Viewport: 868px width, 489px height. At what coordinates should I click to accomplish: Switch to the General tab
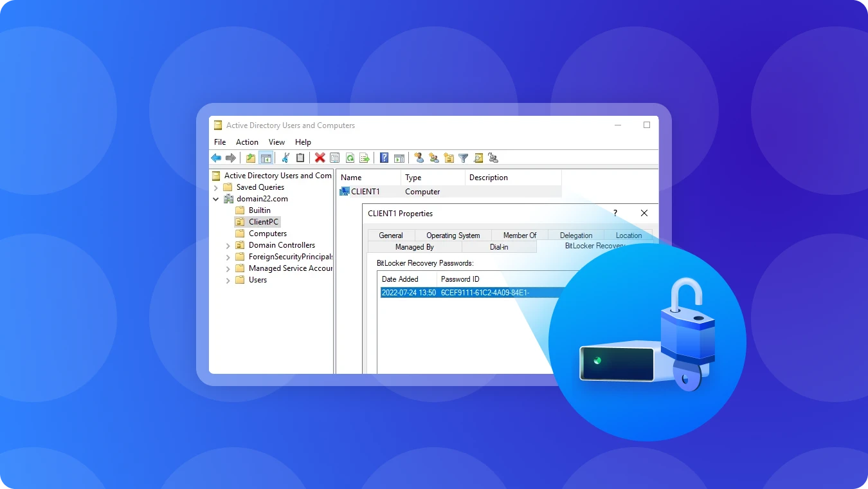pos(391,235)
